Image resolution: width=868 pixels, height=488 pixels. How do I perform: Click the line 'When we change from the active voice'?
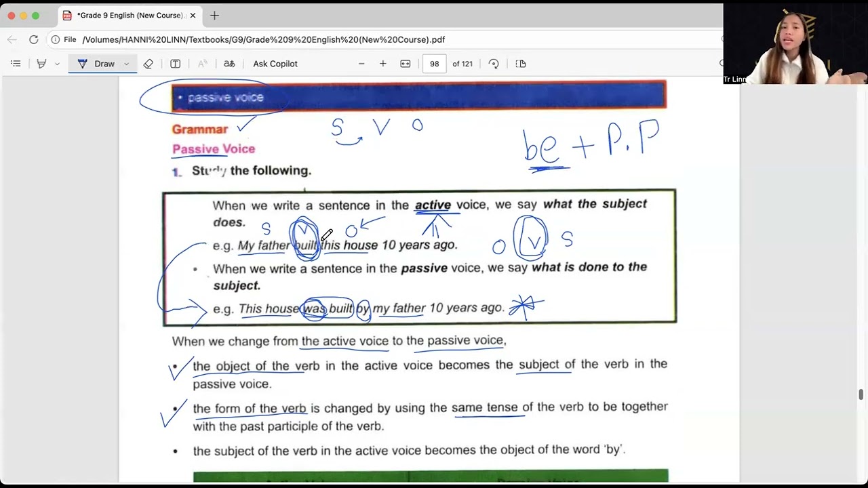(339, 341)
